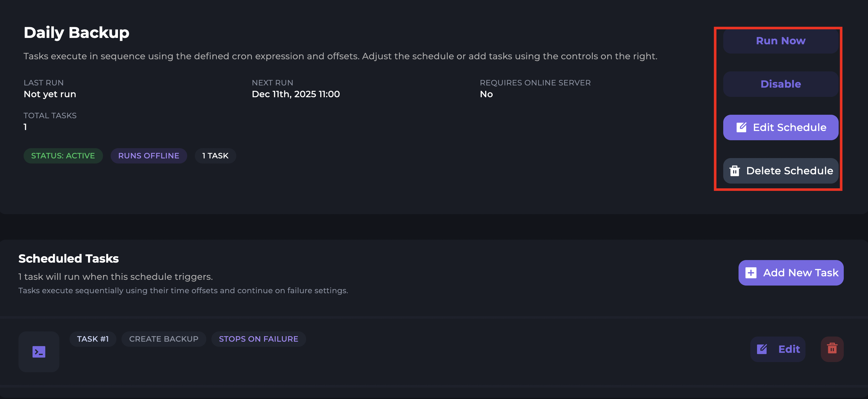Viewport: 868px width, 399px height.
Task: Click the 1 TASK badge
Action: click(x=215, y=156)
